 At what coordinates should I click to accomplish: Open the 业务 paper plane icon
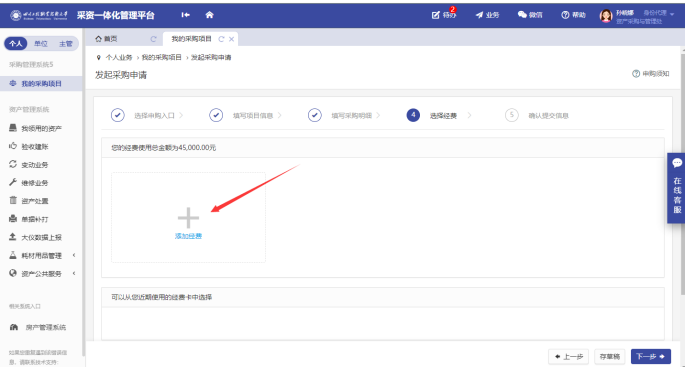pyautogui.click(x=480, y=15)
